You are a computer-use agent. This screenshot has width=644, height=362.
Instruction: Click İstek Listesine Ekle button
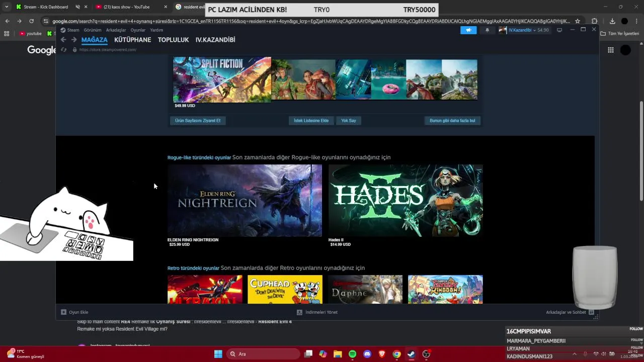pos(311,121)
